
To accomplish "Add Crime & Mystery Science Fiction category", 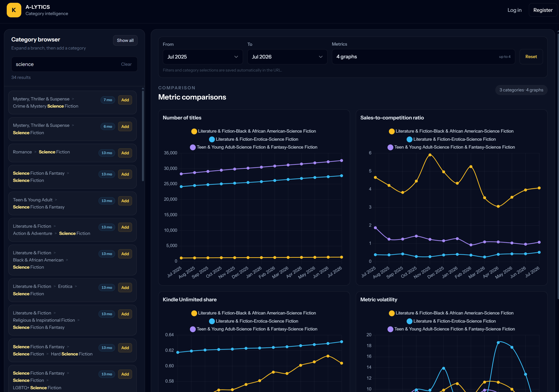I will 125,100.
